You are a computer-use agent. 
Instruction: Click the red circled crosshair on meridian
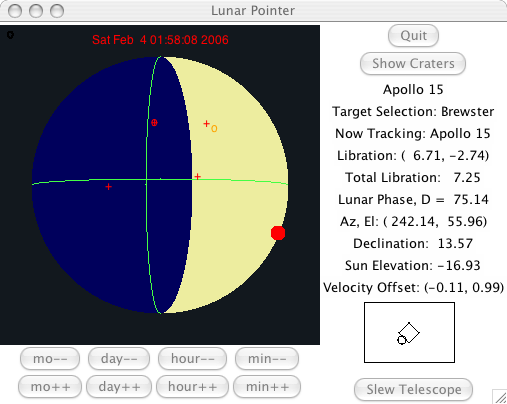[154, 123]
